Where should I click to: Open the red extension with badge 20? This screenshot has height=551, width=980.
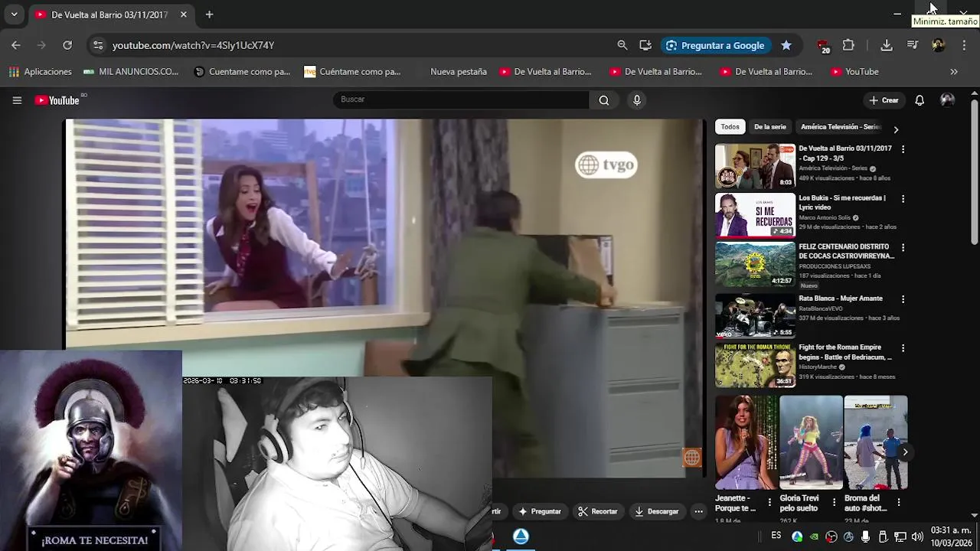coord(823,46)
